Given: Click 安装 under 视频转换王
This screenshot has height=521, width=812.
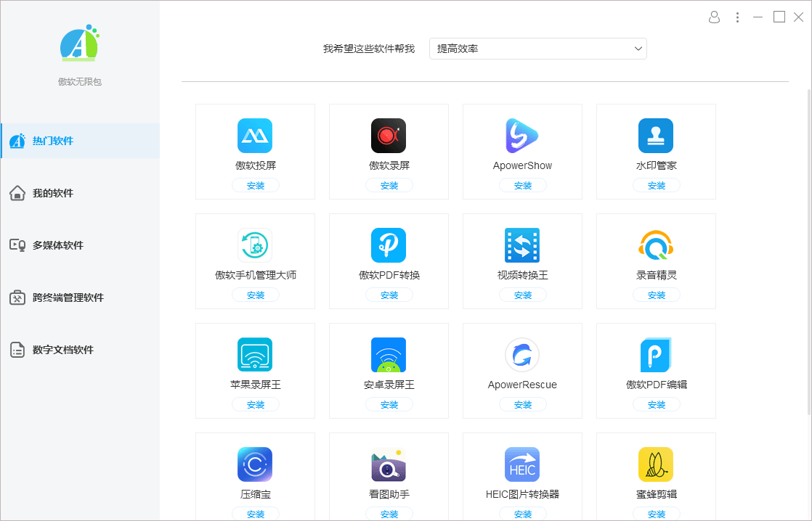Looking at the screenshot, I should click(x=522, y=295).
